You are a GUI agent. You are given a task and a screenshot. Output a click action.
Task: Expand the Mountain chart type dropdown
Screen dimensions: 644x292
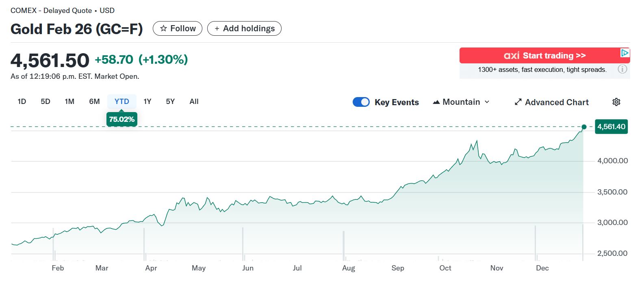461,102
